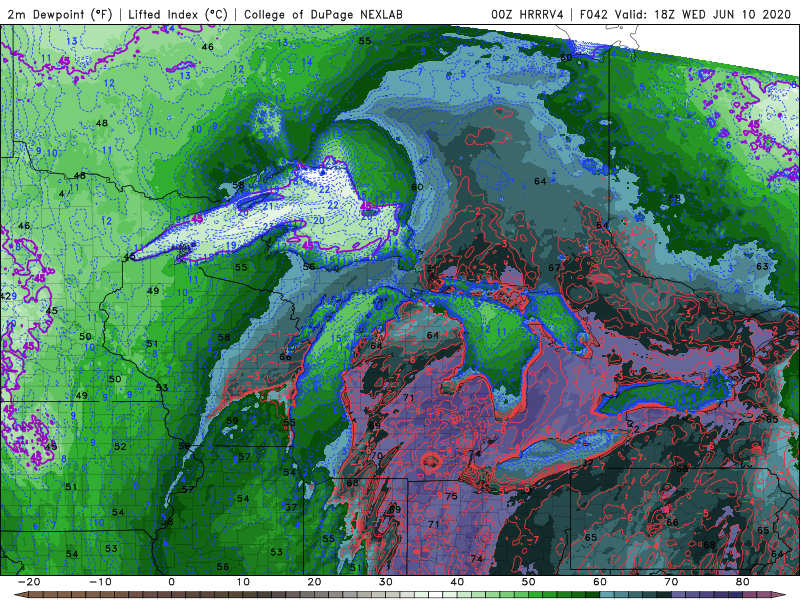Click the black "67" dewpoint value on the map

554,267
